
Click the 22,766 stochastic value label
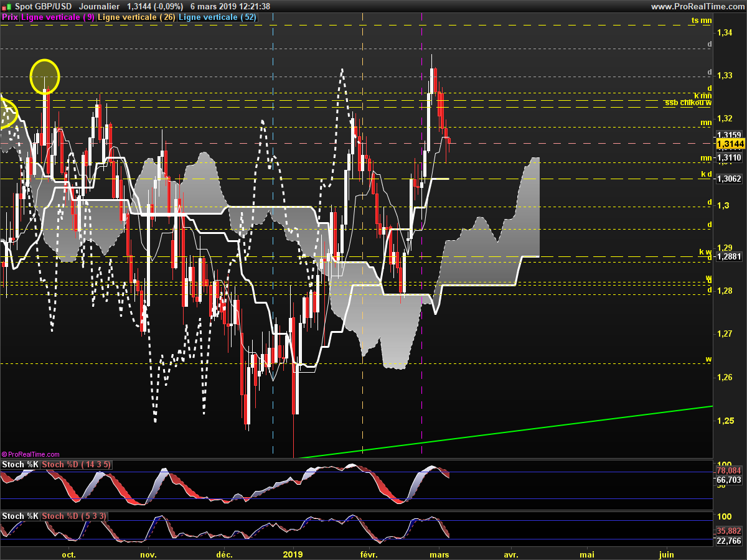tap(729, 541)
